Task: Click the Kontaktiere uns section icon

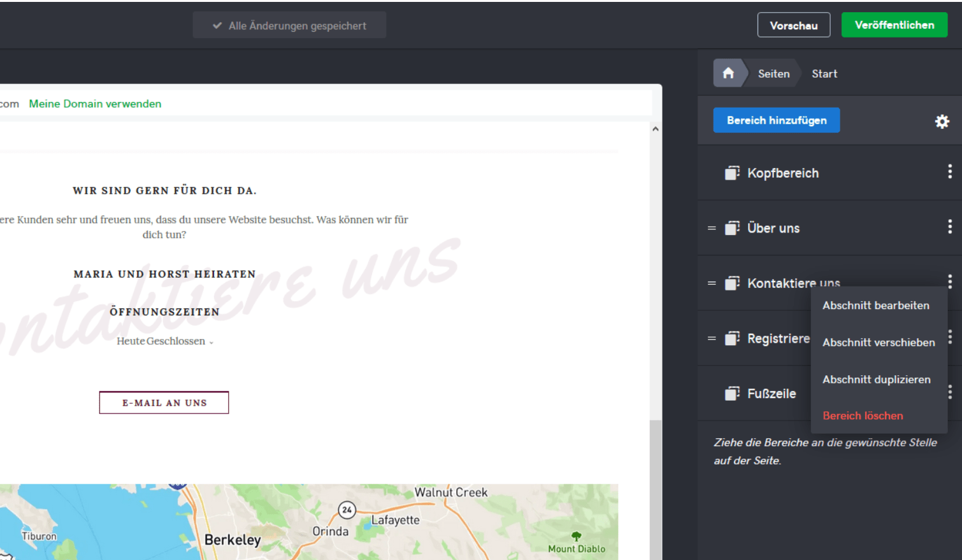Action: coord(732,284)
